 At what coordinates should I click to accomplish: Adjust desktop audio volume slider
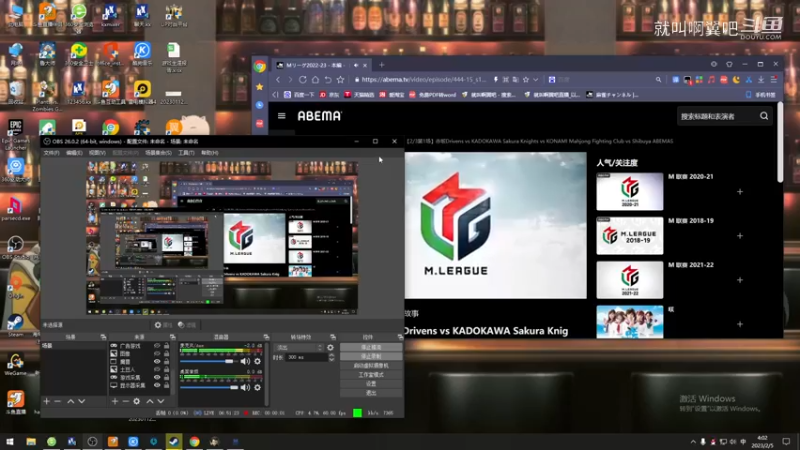pyautogui.click(x=209, y=387)
